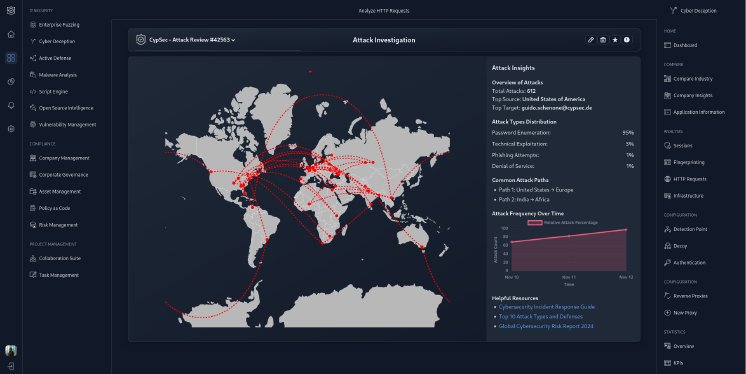
Task: Open Malware Analysis
Action: click(x=53, y=75)
